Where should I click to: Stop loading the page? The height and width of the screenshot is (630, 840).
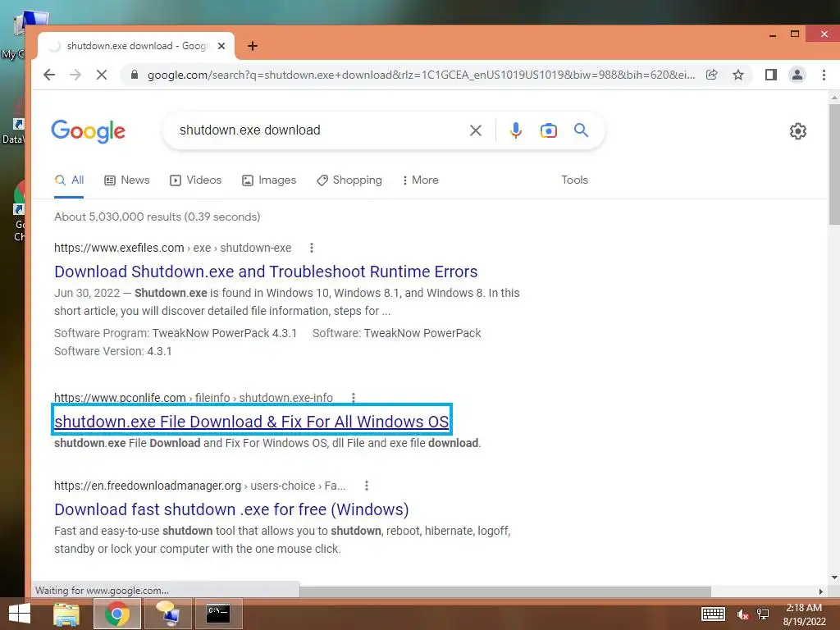tap(101, 75)
